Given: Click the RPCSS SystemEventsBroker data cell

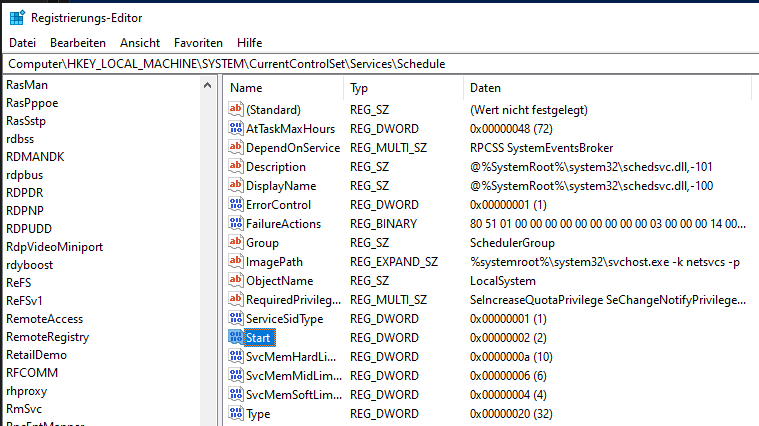Looking at the screenshot, I should coord(541,148).
